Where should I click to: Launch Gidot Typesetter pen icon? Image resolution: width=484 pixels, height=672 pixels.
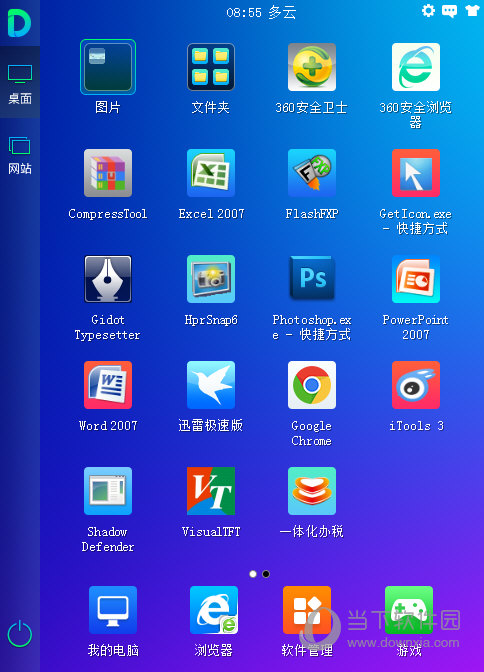[x=108, y=279]
